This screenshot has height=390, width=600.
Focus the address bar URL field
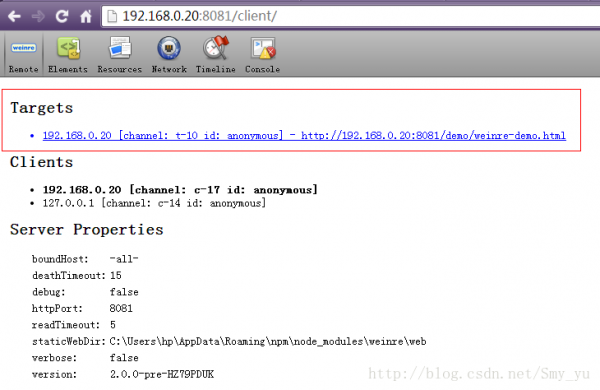coord(351,16)
